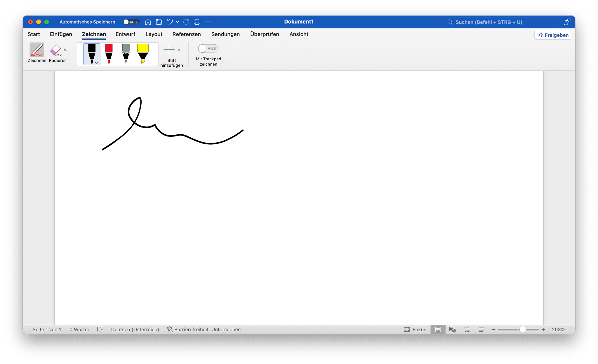The width and height of the screenshot is (598, 364).
Task: Click the zoom slider handle
Action: click(523, 329)
